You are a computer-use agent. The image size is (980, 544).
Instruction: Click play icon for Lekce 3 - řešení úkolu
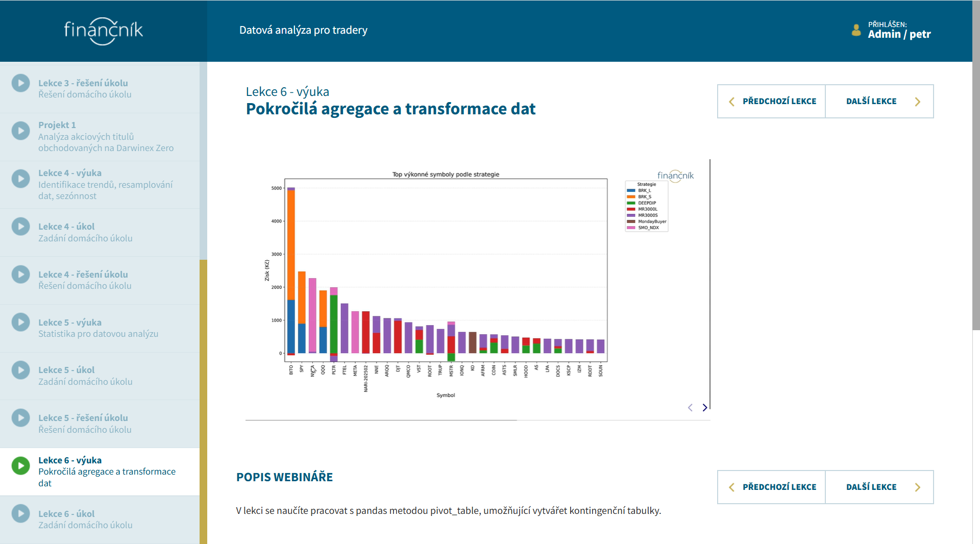click(21, 83)
